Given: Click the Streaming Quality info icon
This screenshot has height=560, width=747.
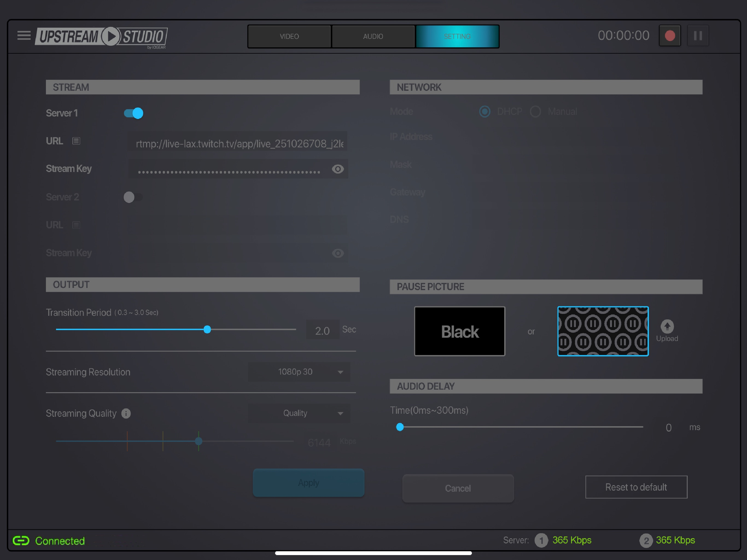Looking at the screenshot, I should tap(126, 413).
